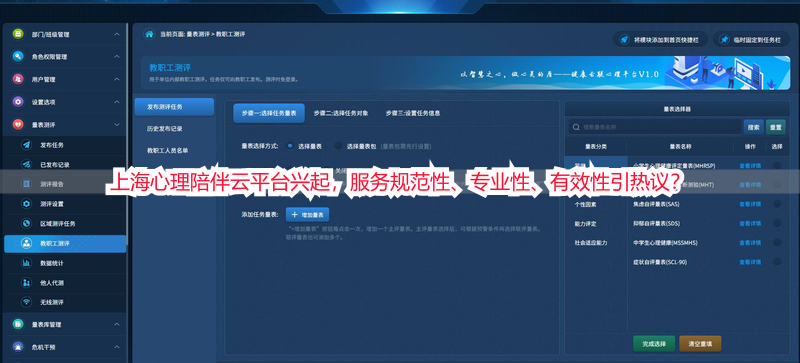This screenshot has width=800, height=363.
Task: Switch to 步骤二:选择任务对象 tab
Action: coord(341,113)
